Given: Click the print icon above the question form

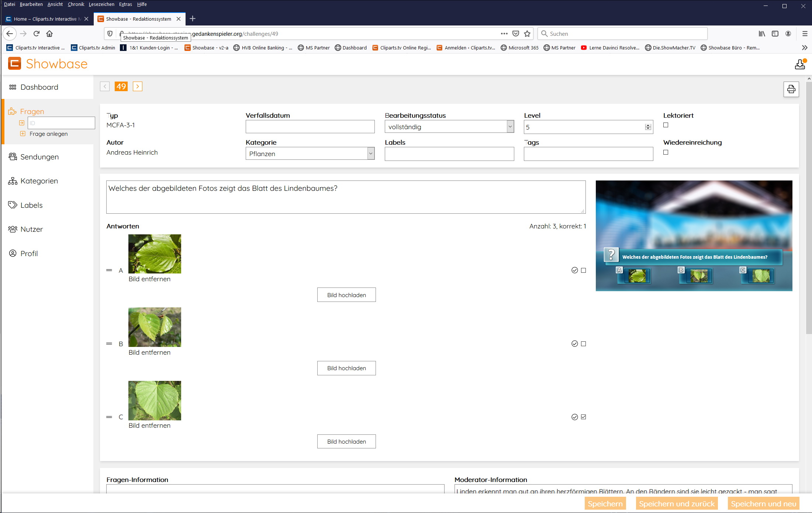Looking at the screenshot, I should pyautogui.click(x=791, y=89).
